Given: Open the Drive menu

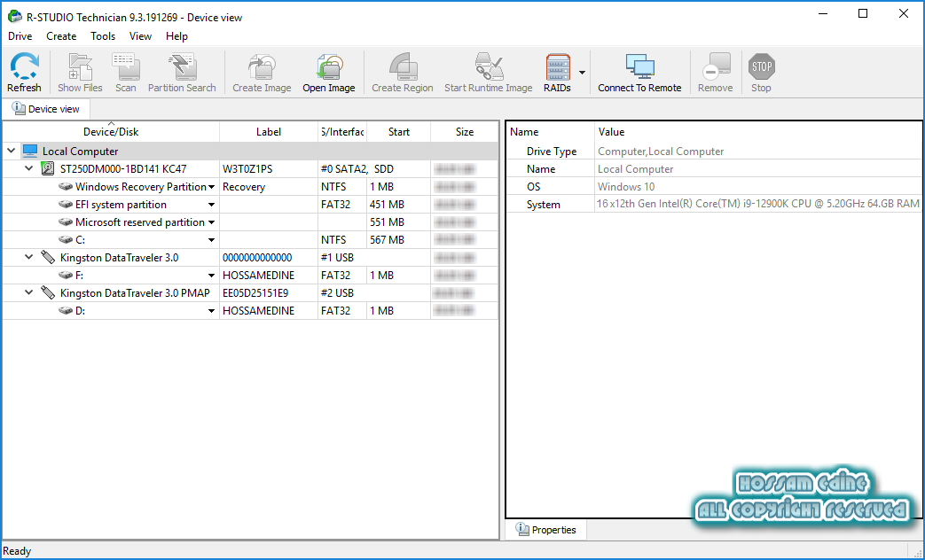Looking at the screenshot, I should [20, 36].
